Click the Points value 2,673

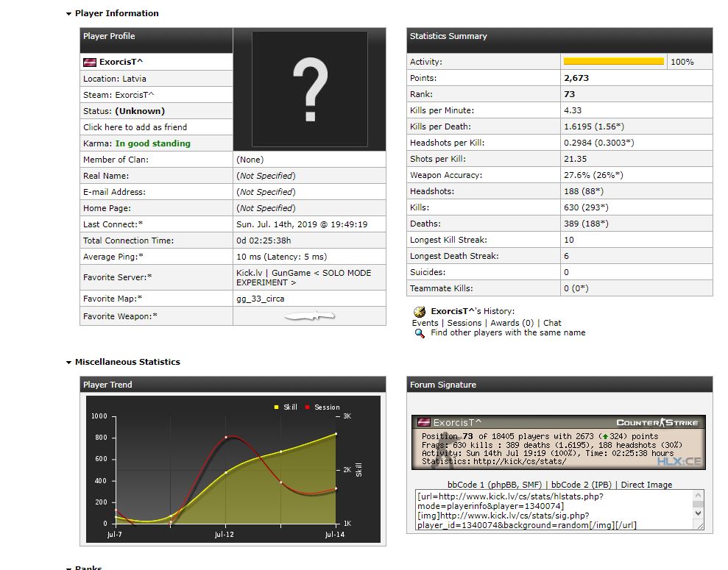coord(576,78)
